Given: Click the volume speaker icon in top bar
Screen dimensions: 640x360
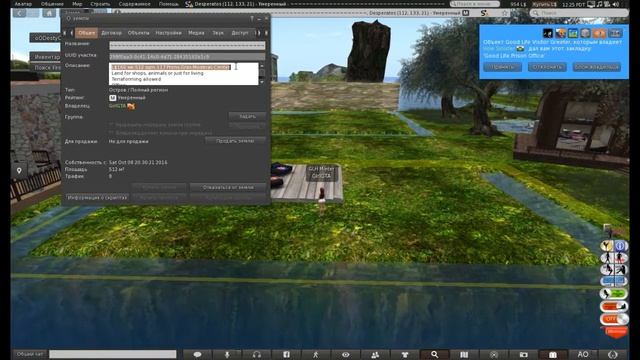Looking at the screenshot, I should click(616, 4).
